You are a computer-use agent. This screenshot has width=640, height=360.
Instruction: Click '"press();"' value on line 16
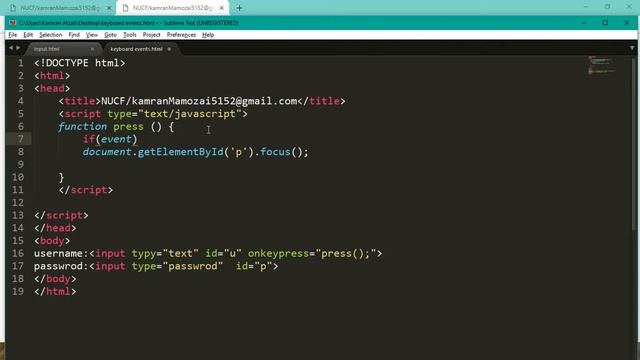(346, 253)
